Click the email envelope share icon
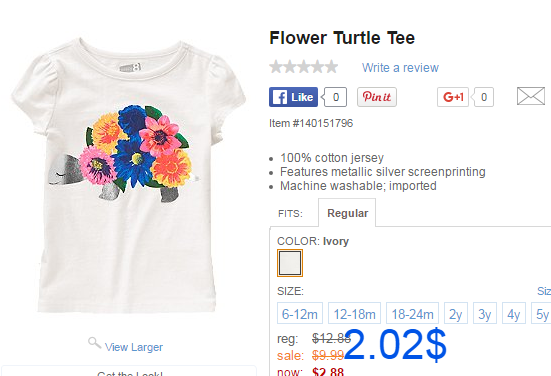Image resolution: width=551 pixels, height=376 pixels. (531, 96)
